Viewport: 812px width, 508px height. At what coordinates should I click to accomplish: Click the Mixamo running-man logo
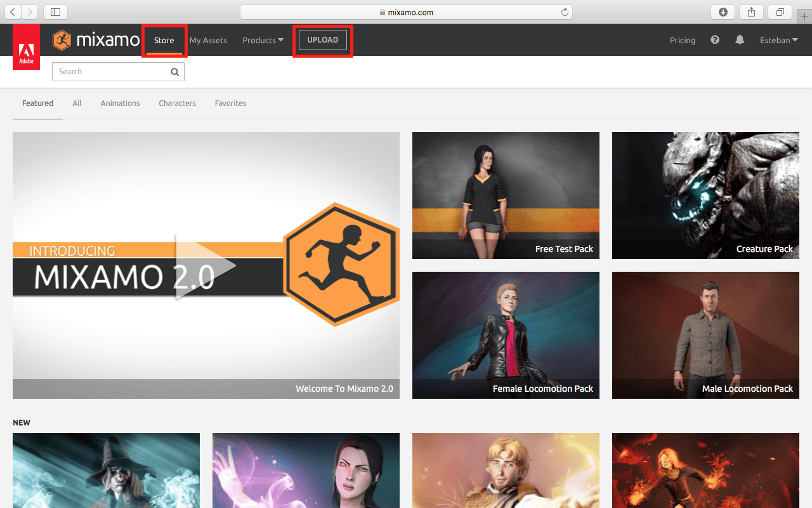pos(62,40)
